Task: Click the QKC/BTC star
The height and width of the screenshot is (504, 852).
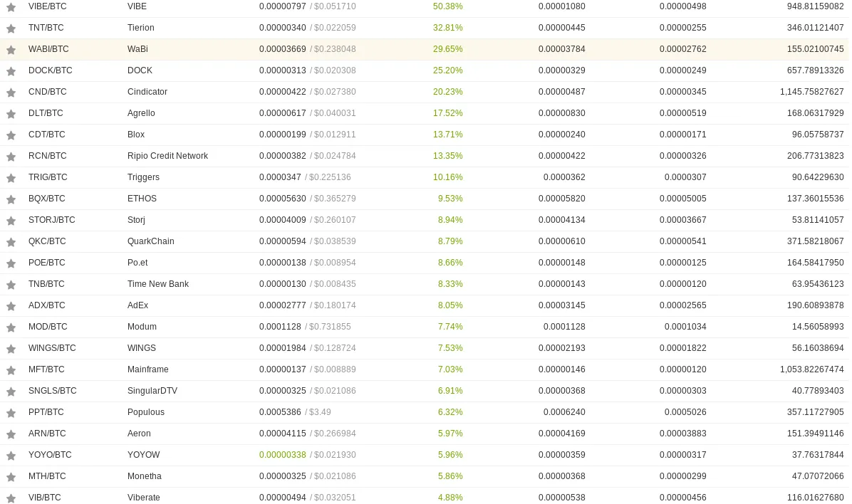Action: tap(11, 242)
